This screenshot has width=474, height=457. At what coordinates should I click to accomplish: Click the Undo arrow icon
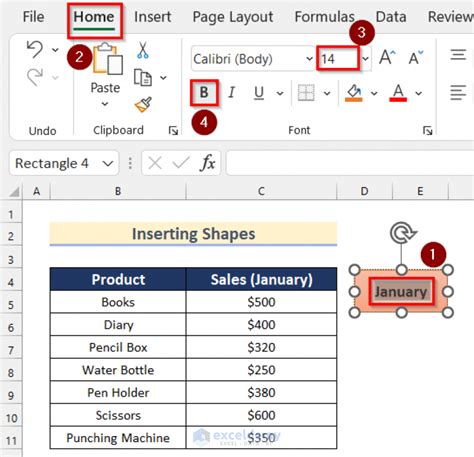click(35, 49)
